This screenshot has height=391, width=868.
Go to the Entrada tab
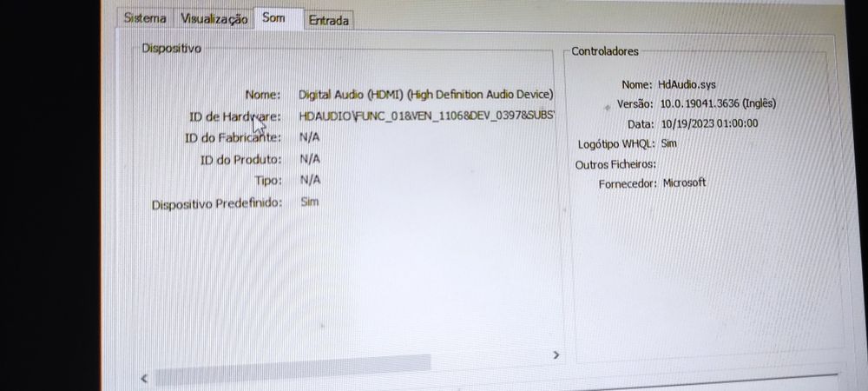329,21
